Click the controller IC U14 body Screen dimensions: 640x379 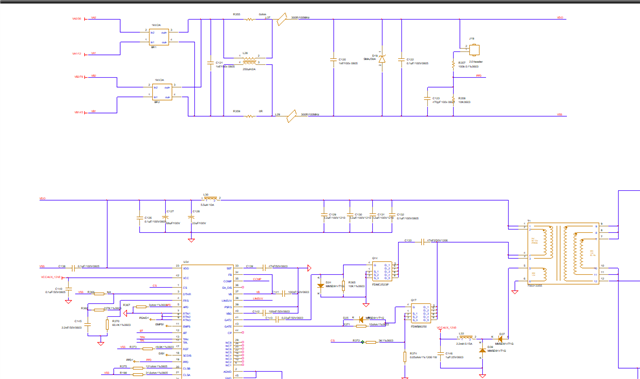[207, 321]
